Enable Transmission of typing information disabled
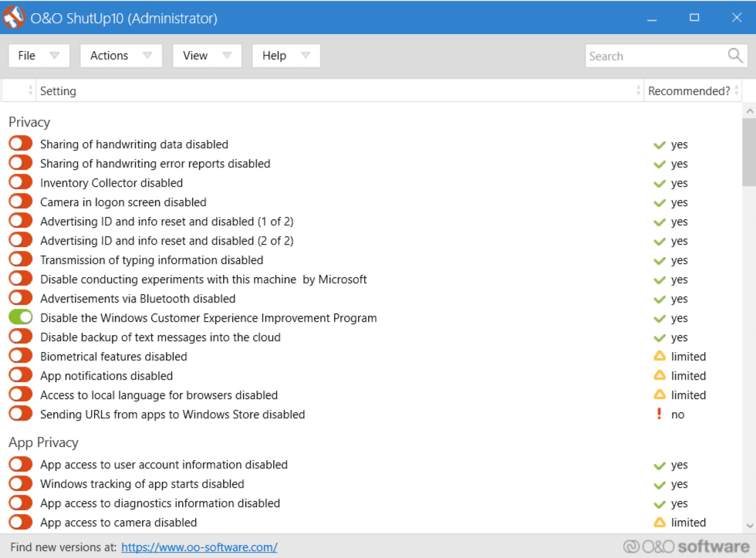The height and width of the screenshot is (558, 756). [x=20, y=259]
